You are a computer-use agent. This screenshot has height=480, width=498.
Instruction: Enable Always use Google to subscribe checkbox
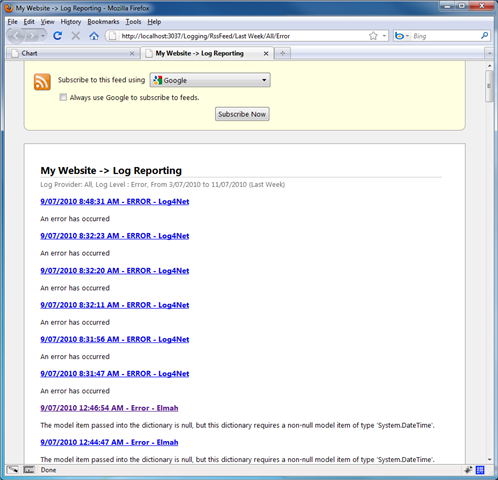(63, 97)
